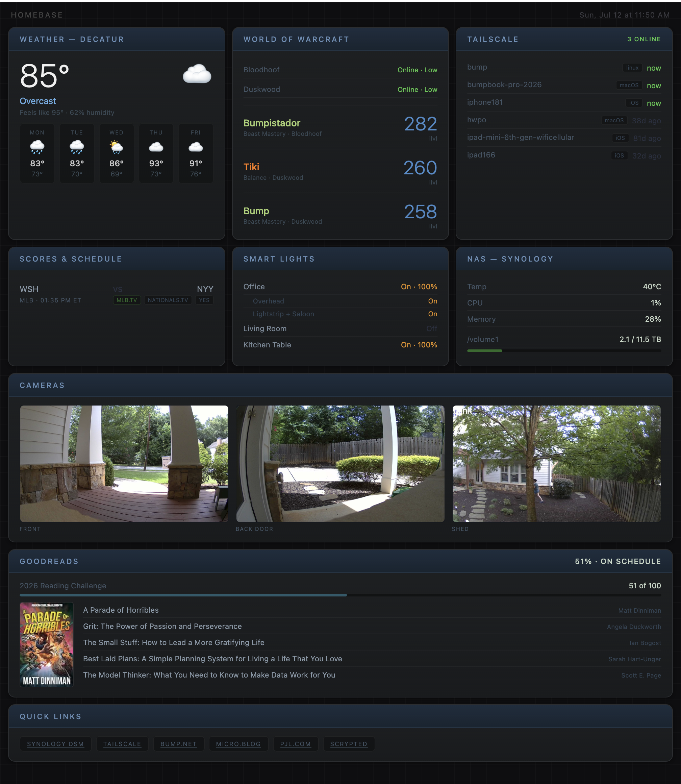This screenshot has height=784, width=681.
Task: Open the Back Door camera thumbnail
Action: click(340, 464)
